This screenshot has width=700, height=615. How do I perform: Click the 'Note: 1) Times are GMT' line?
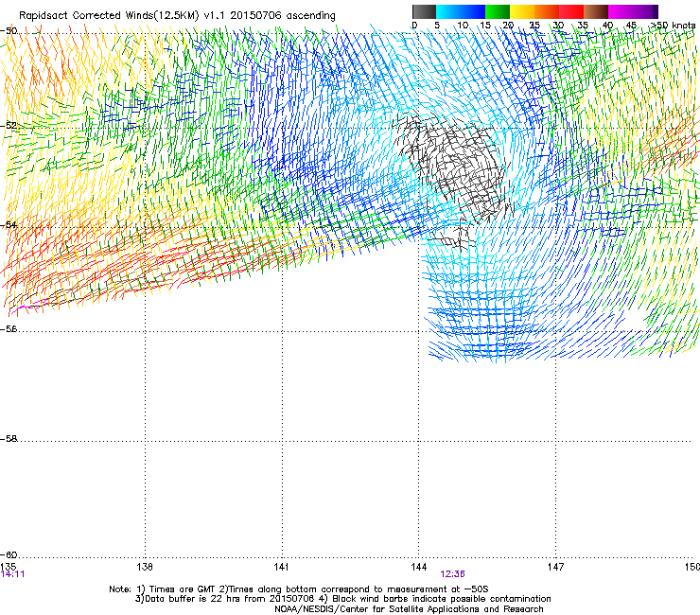(x=299, y=589)
